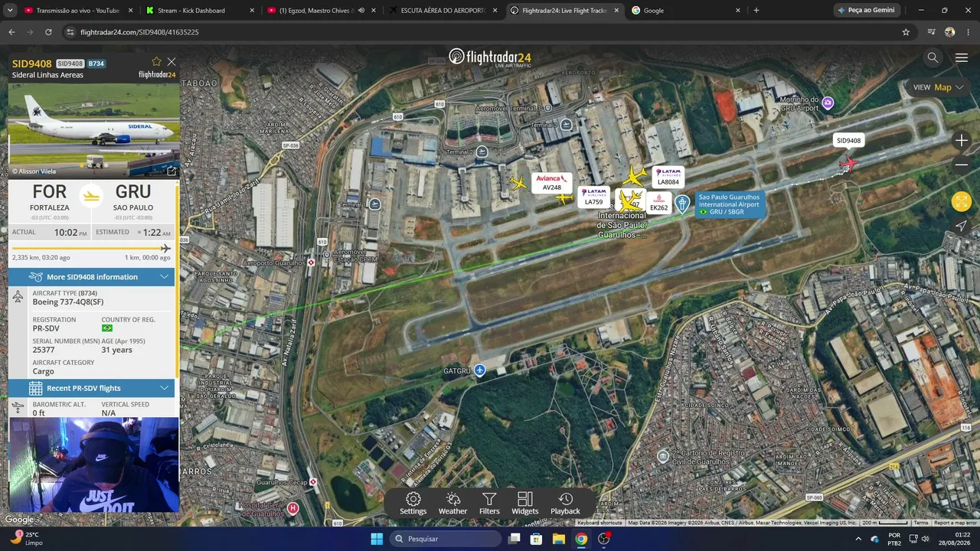The height and width of the screenshot is (551, 980).
Task: Open the Flightradar24 map Settings
Action: click(413, 504)
